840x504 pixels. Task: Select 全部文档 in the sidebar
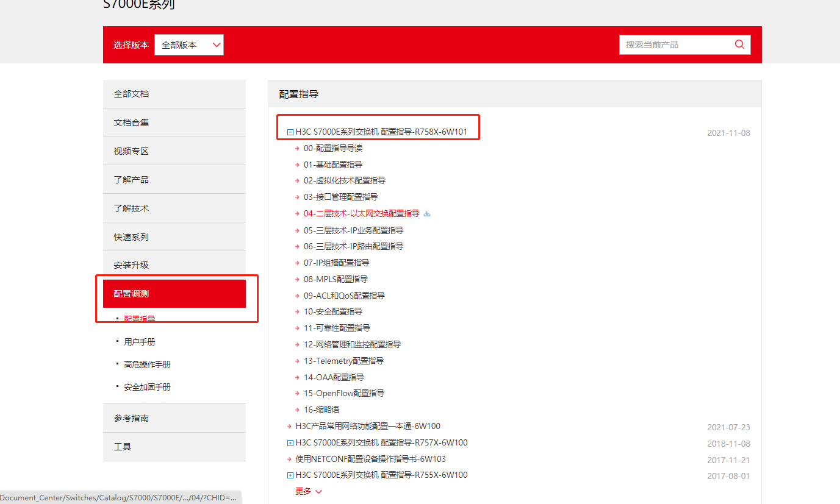click(x=174, y=94)
